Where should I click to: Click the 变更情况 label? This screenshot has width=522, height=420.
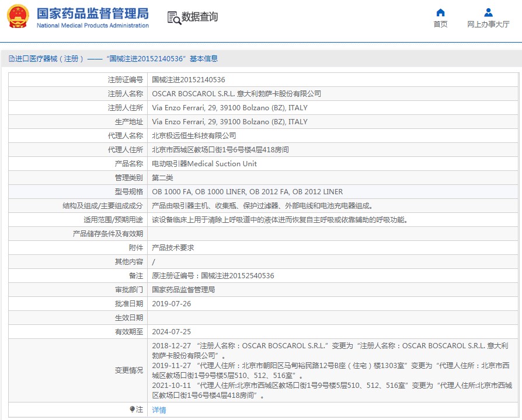[x=129, y=370]
